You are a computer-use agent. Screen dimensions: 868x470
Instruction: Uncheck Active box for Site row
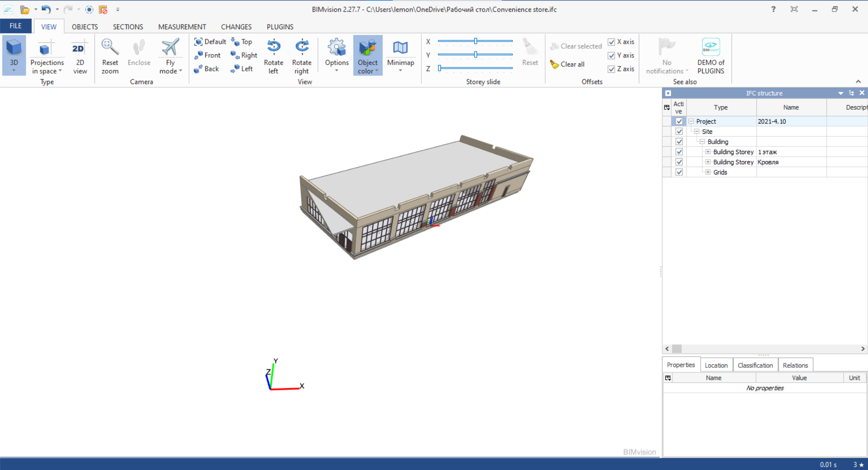point(679,132)
